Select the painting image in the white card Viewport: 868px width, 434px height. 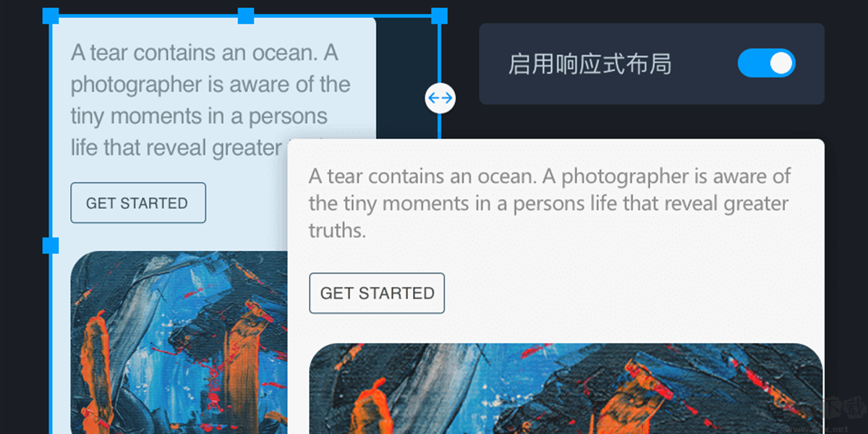(x=566, y=388)
